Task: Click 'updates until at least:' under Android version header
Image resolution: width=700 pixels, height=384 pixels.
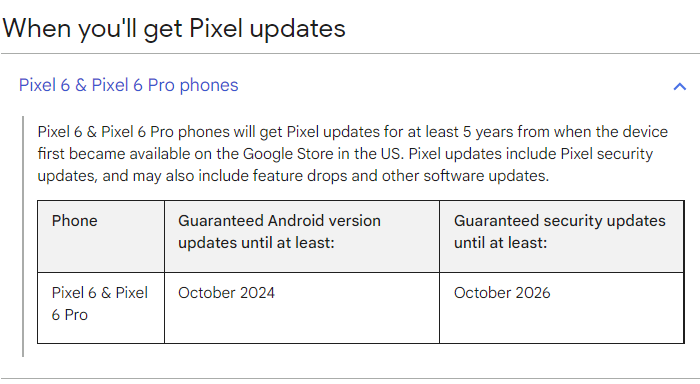Action: point(256,243)
